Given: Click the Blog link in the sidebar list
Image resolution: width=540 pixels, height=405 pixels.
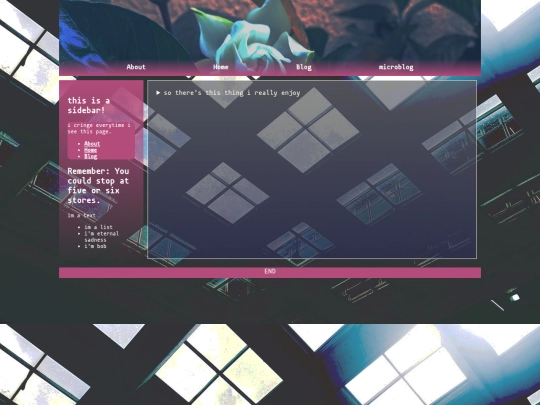Looking at the screenshot, I should (91, 156).
